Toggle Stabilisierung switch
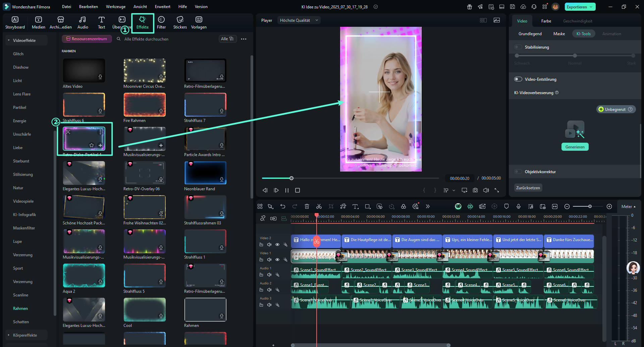Viewport: 644px width, 347px height. pos(518,47)
